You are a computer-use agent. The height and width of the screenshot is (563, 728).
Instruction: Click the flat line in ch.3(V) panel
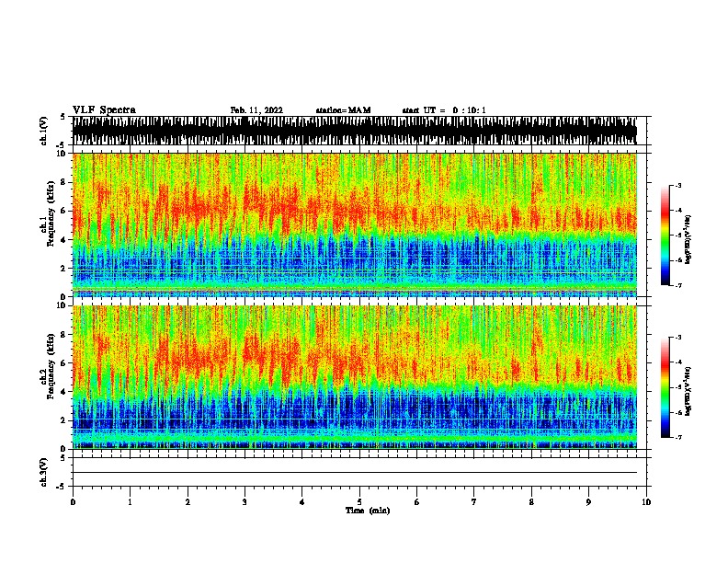click(x=355, y=473)
